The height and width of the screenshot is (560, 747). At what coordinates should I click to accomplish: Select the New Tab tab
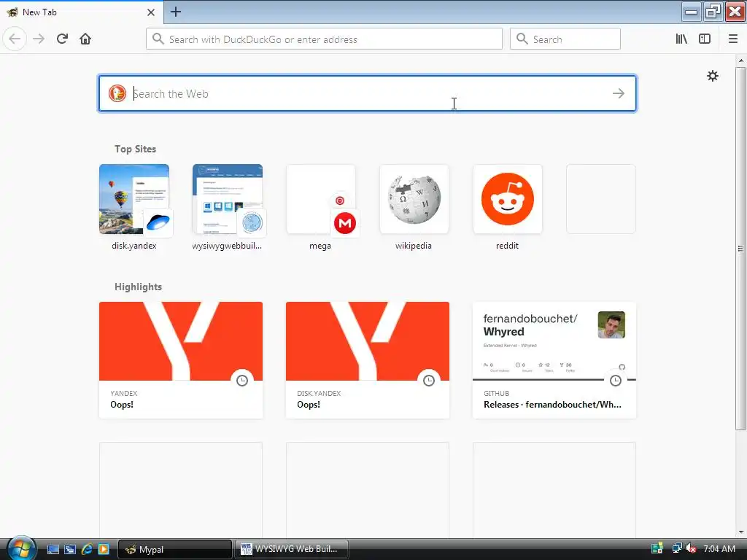click(x=81, y=12)
